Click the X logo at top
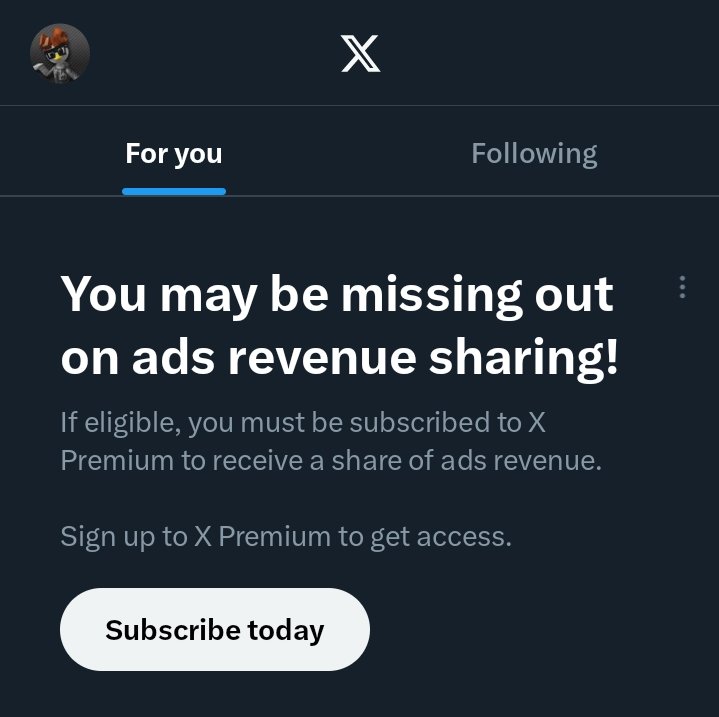The image size is (719, 717). 360,53
